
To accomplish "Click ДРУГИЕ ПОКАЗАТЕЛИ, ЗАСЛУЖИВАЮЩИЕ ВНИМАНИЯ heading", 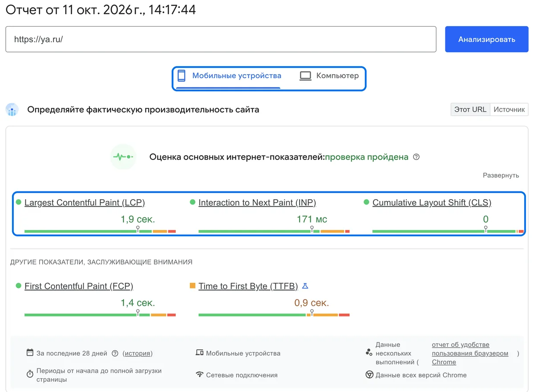I will [x=101, y=262].
